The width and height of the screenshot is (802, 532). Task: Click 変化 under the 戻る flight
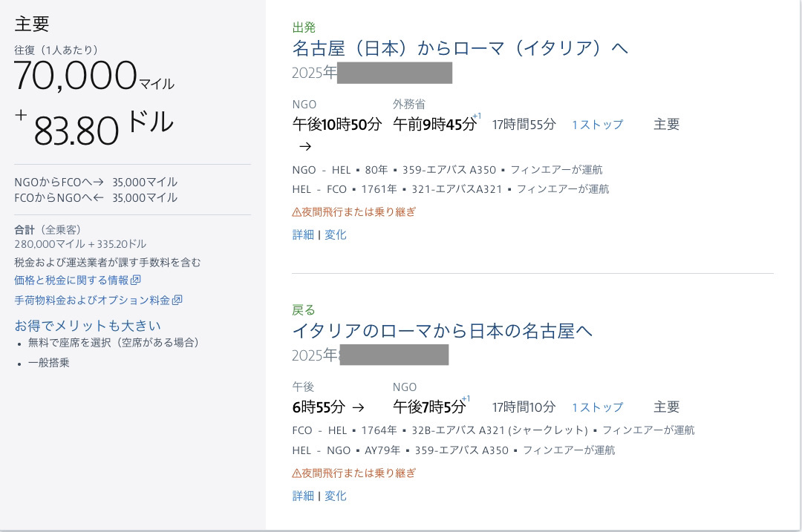336,495
